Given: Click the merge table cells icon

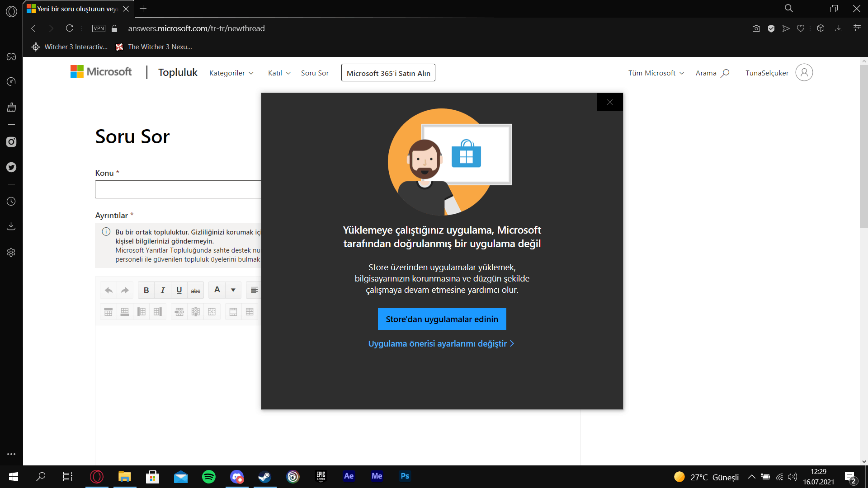Looking at the screenshot, I should click(x=233, y=312).
